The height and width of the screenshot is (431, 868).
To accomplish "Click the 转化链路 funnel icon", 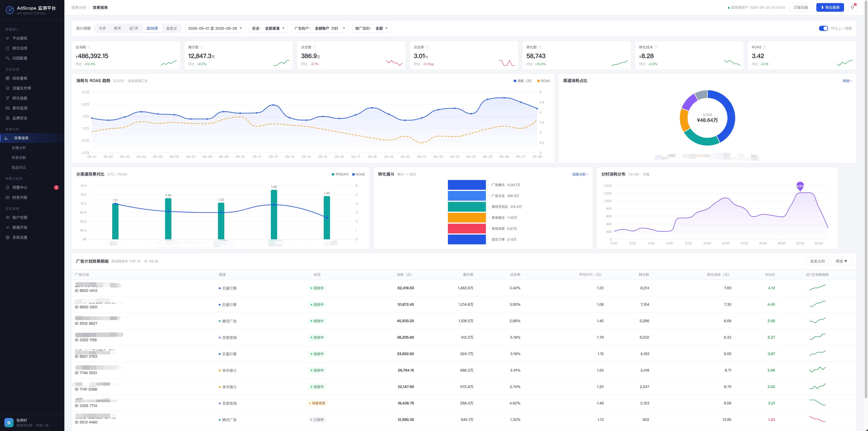I will coord(8,98).
